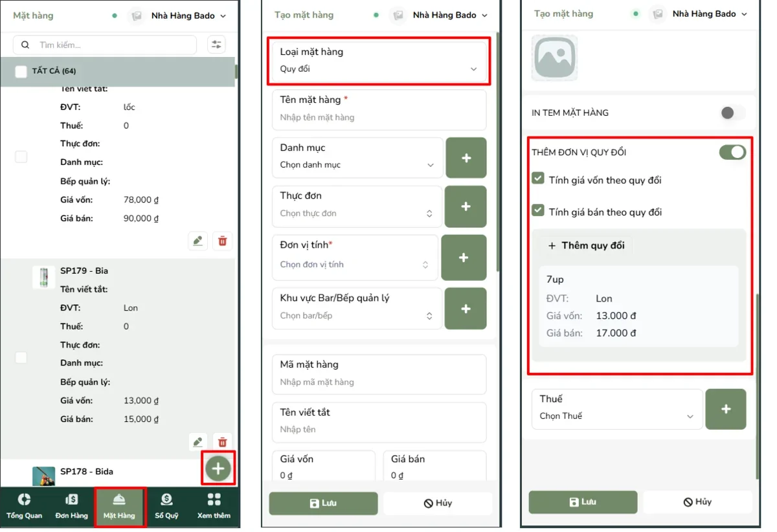Open SP179 - Bia product thumbnail
This screenshot has height=532, width=777.
(43, 277)
